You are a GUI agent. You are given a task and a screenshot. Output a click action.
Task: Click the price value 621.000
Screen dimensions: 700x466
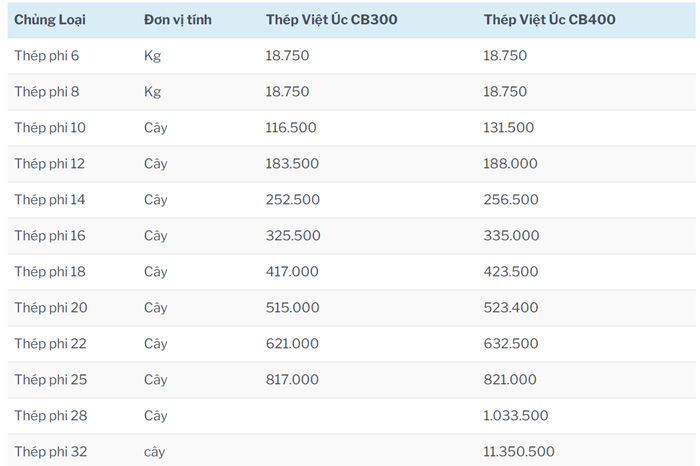[292, 344]
